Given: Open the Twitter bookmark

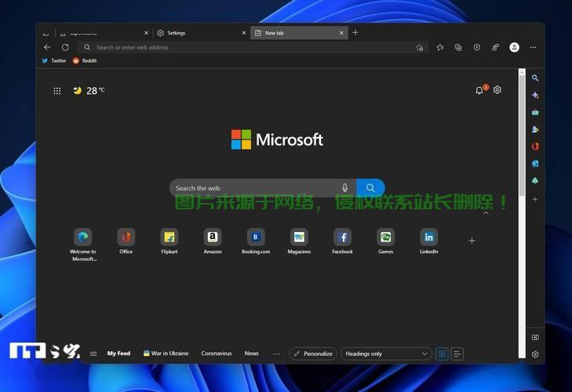Looking at the screenshot, I should pos(54,60).
